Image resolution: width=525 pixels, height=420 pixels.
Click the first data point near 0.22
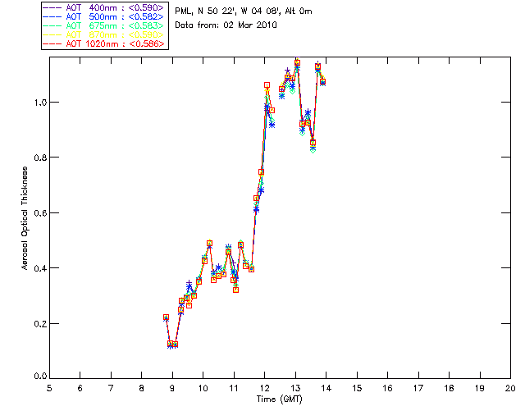tap(166, 317)
